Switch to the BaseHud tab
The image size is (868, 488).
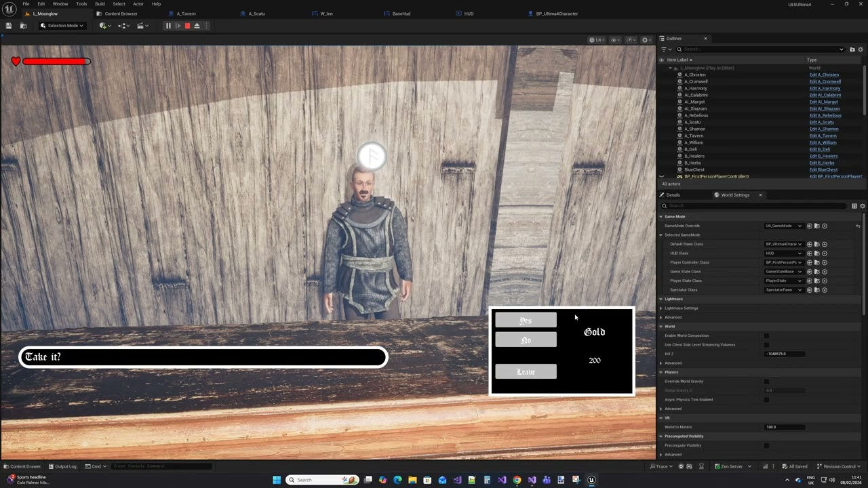[401, 14]
